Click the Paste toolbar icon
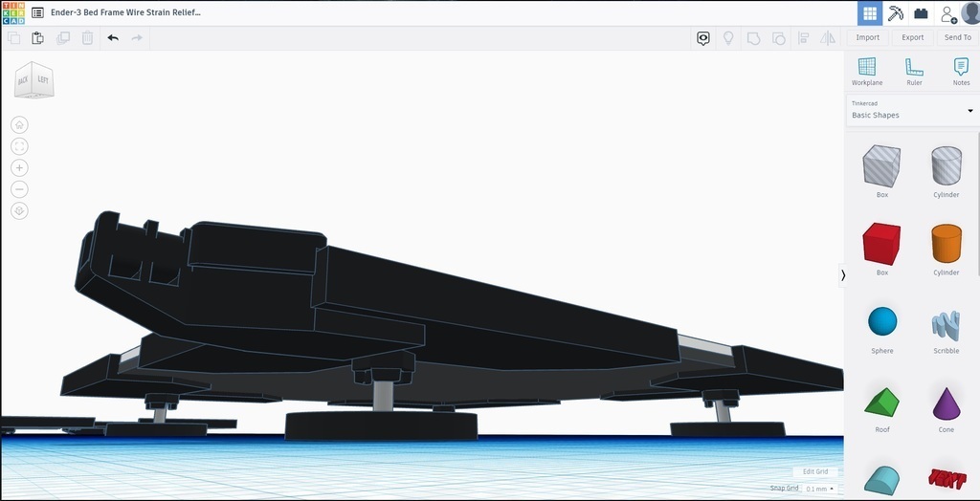The width and height of the screenshot is (980, 501). pos(37,38)
